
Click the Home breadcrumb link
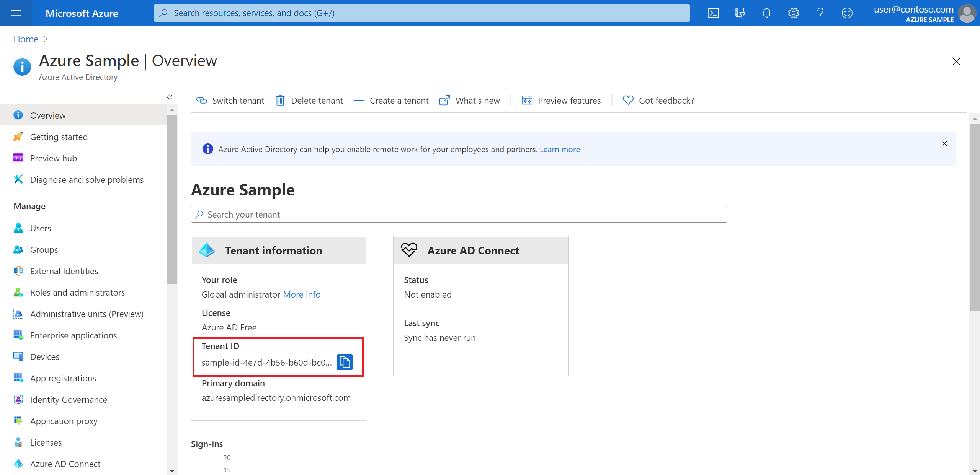[26, 39]
